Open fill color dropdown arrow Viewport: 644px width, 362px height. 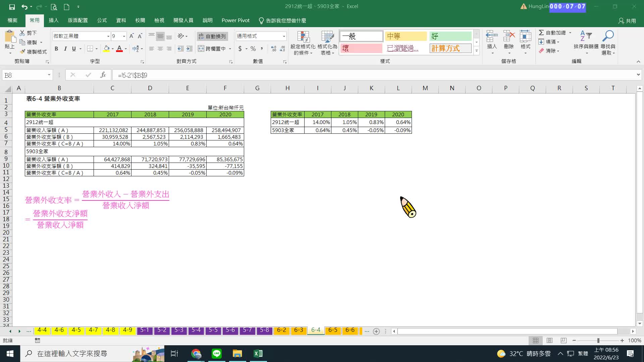(x=113, y=49)
